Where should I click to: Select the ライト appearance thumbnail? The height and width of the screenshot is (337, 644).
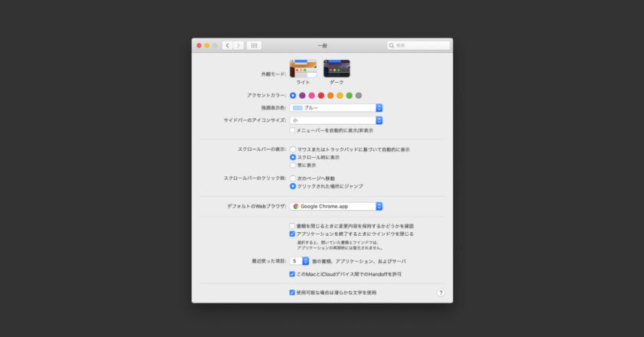pyautogui.click(x=303, y=69)
